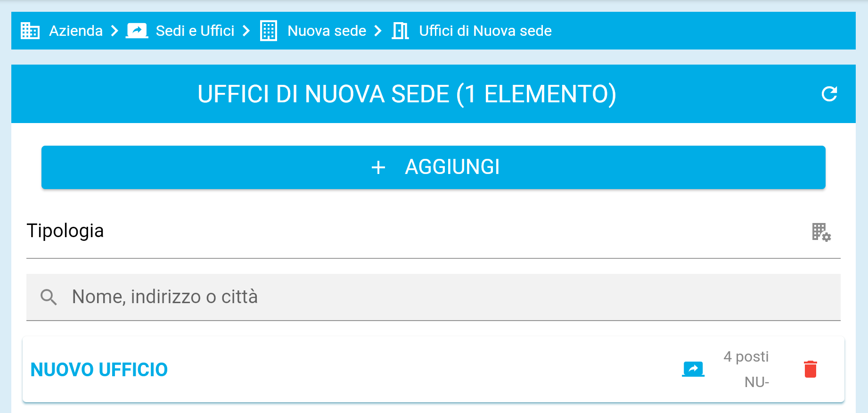Click the door icon before Uffici di Nuova sede
Viewport: 868px width, 413px height.
tap(400, 31)
